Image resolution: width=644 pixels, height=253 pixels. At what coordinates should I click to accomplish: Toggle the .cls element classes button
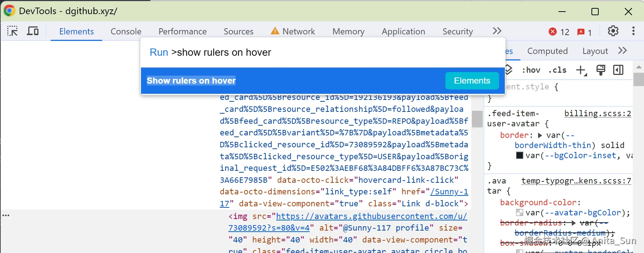(557, 70)
